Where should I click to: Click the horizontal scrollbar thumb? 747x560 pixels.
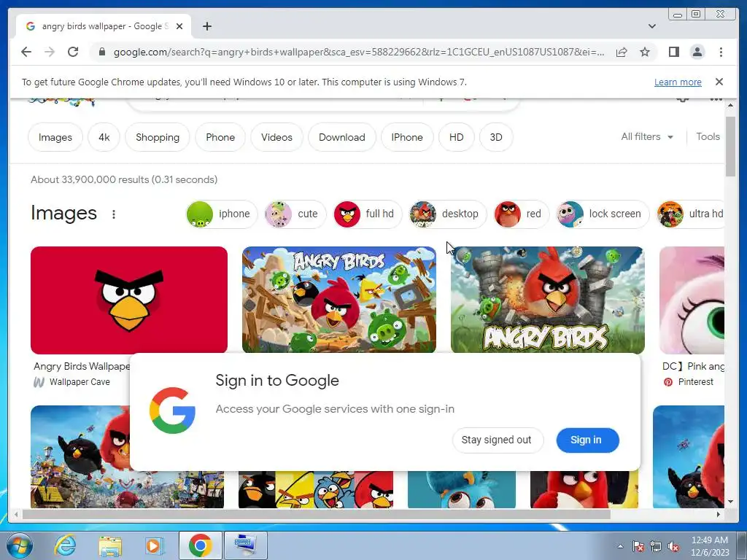point(317,514)
